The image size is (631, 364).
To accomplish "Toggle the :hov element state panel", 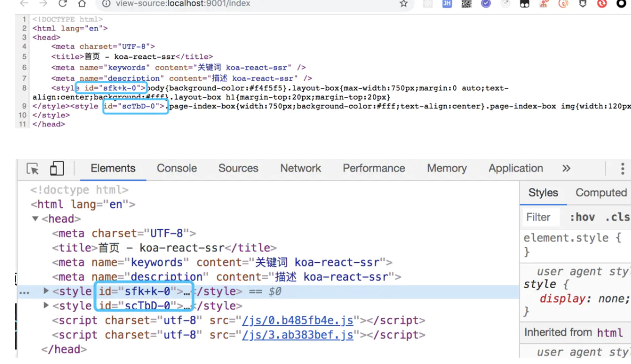I will click(582, 217).
